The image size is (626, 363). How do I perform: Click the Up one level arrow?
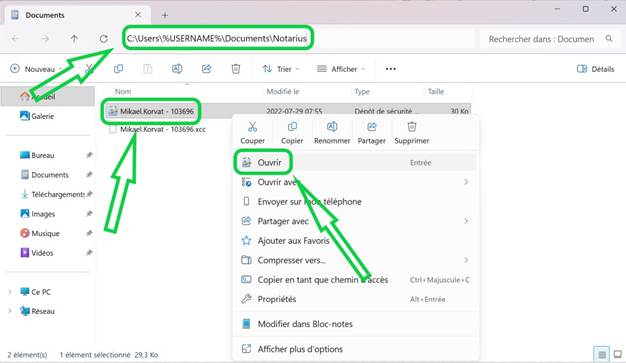click(74, 39)
